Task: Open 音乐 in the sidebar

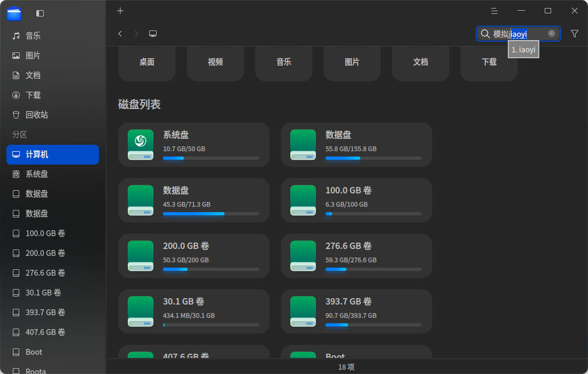Action: 52,36
